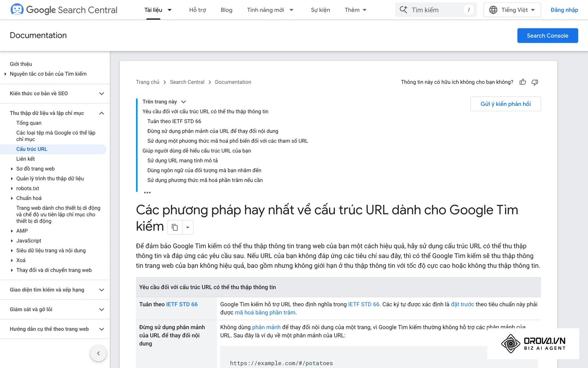Select Cấu trúc URL in sidebar

pos(32,149)
